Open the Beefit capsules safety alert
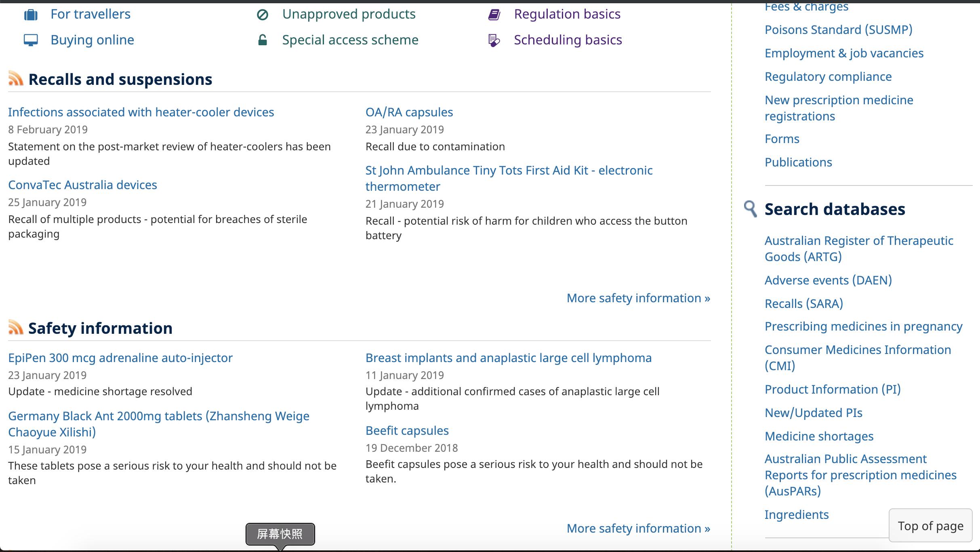This screenshot has height=552, width=980. (407, 430)
